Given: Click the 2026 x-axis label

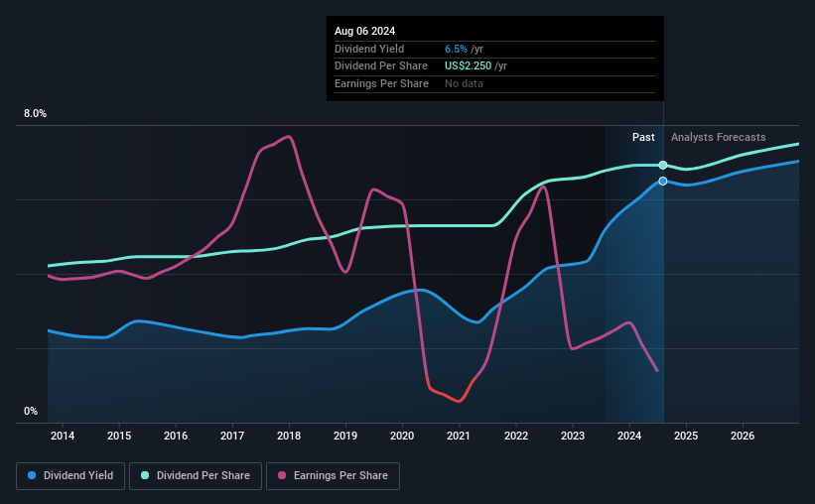Looking at the screenshot, I should pyautogui.click(x=743, y=436).
